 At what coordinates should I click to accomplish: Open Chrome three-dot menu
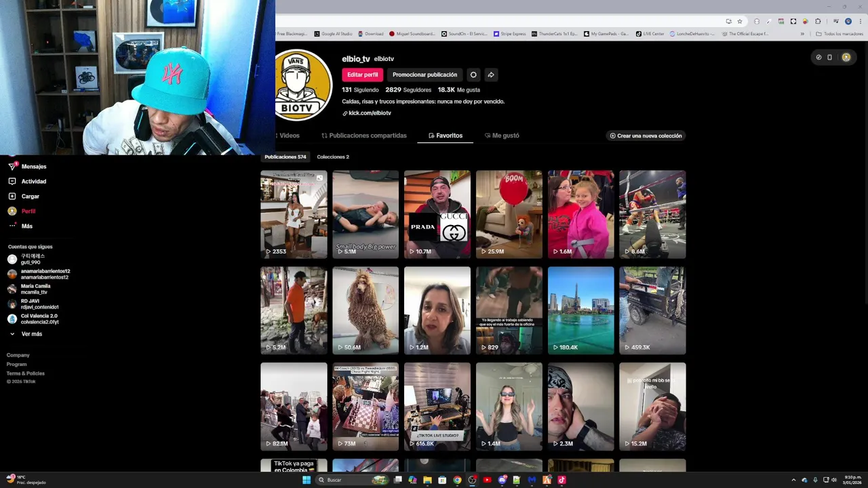[860, 21]
